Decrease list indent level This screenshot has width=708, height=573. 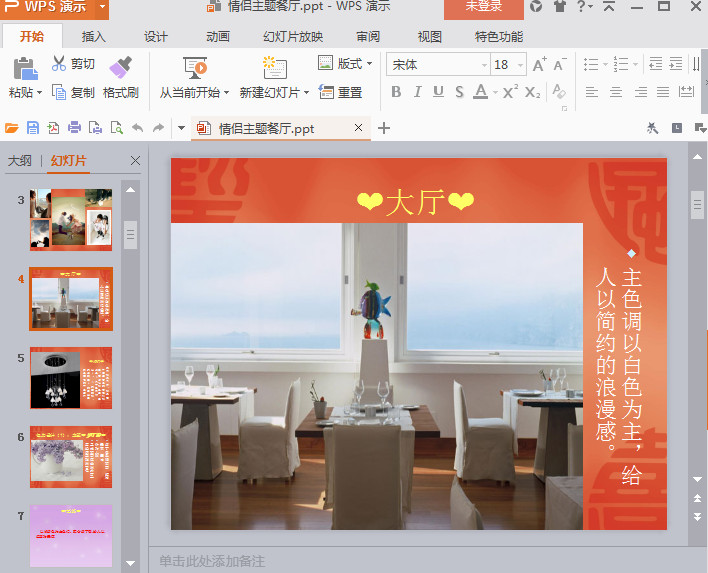coord(655,64)
